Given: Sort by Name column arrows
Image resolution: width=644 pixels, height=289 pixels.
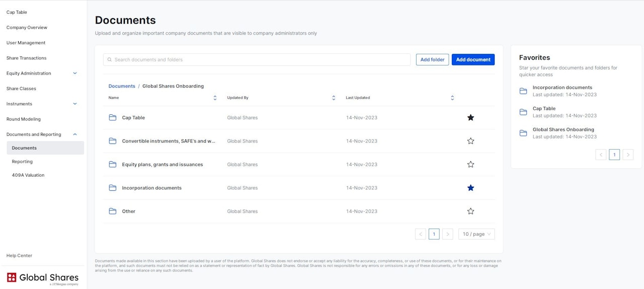Looking at the screenshot, I should click(215, 98).
